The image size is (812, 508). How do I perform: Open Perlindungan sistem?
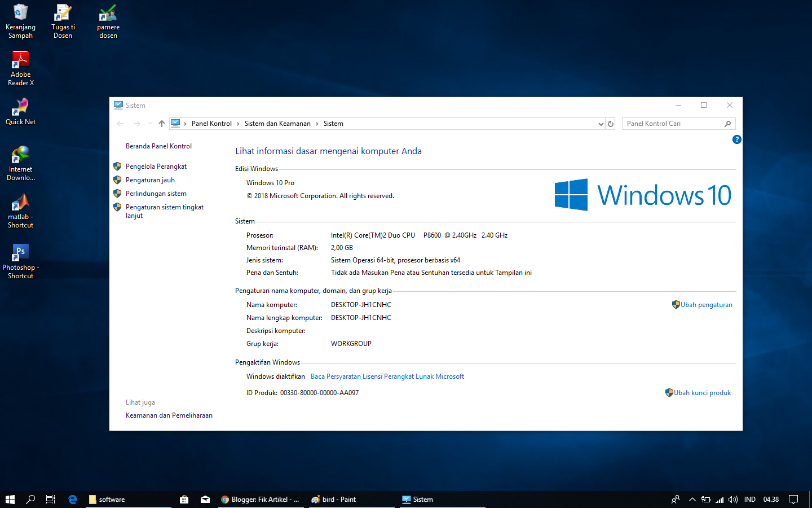[156, 194]
